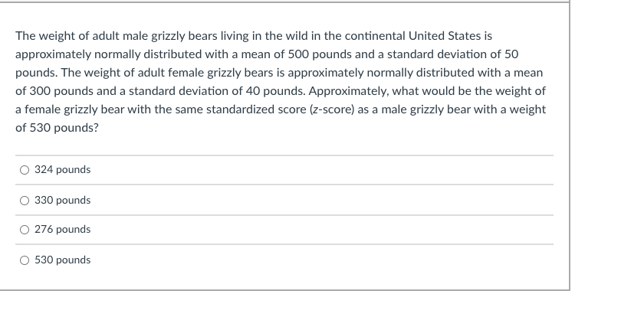Click the "276 pounds" answer label
This screenshot has width=644, height=317.
pos(63,230)
